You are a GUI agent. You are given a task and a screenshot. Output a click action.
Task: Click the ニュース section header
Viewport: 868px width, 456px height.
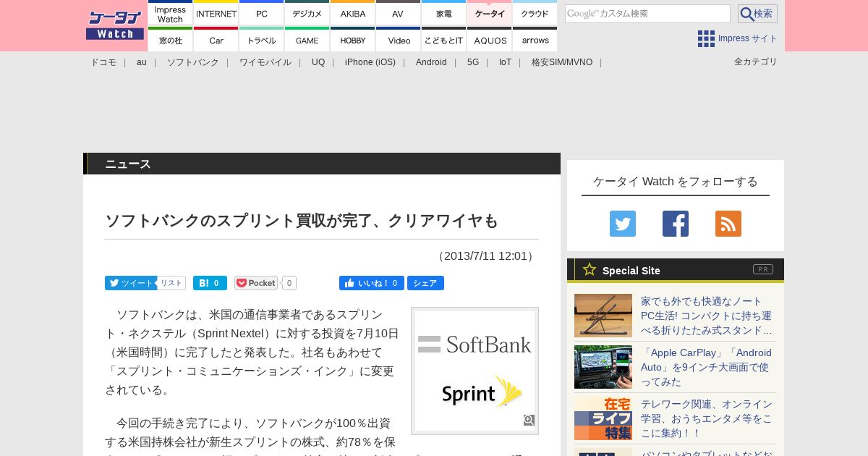(322, 164)
